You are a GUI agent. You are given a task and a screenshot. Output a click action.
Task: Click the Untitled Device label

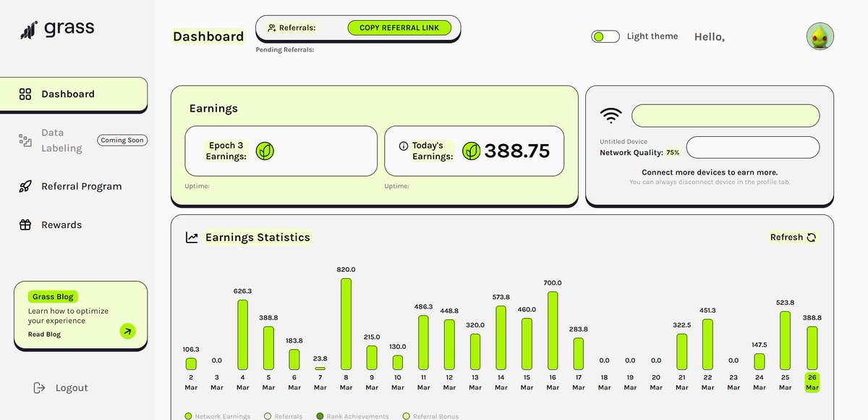624,141
